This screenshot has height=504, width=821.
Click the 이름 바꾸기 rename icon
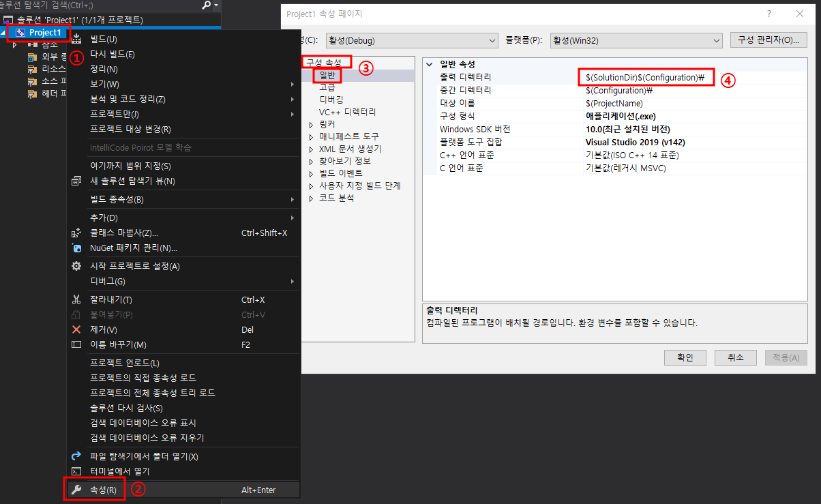77,344
